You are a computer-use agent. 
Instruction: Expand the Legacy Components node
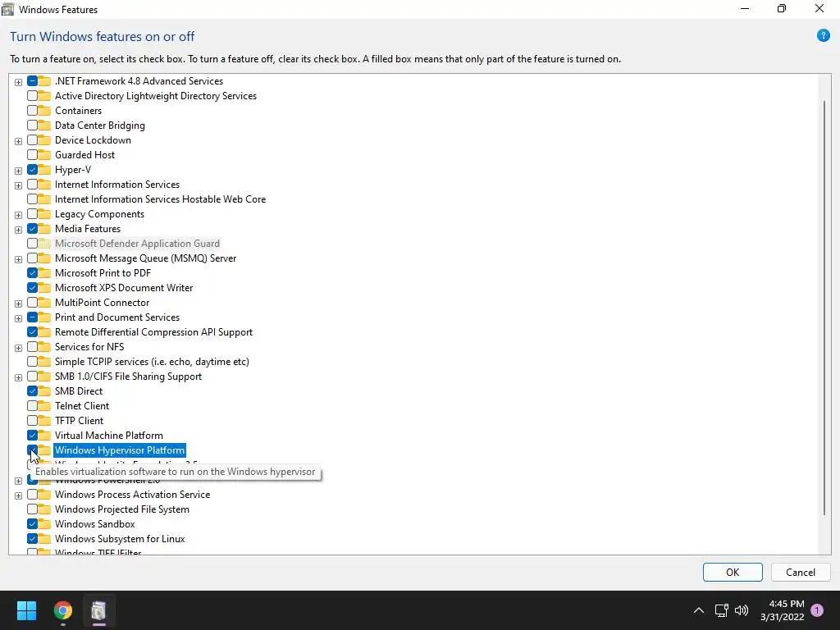[18, 215]
